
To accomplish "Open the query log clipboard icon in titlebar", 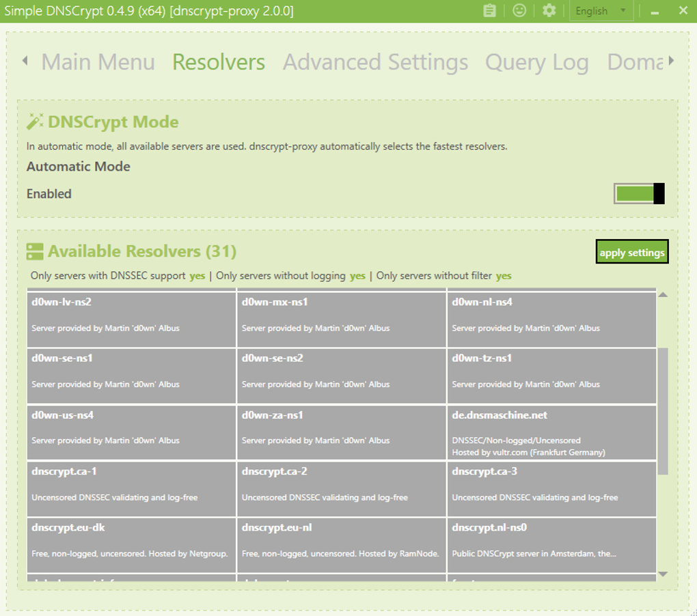I will coord(489,10).
